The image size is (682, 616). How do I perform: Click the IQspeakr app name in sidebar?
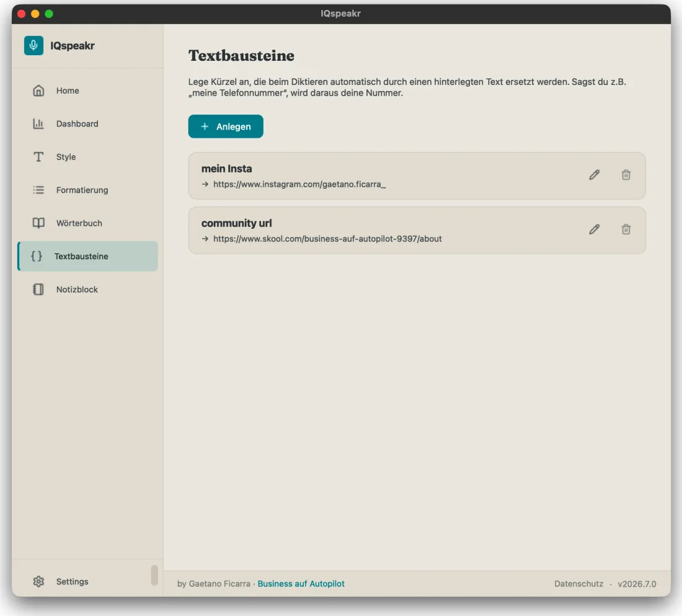pyautogui.click(x=72, y=45)
